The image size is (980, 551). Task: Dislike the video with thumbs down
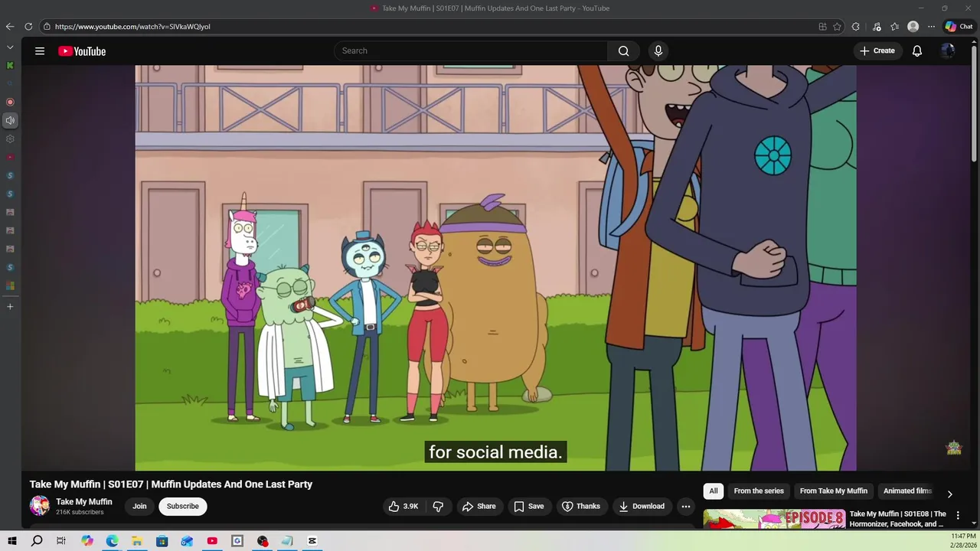pos(438,506)
